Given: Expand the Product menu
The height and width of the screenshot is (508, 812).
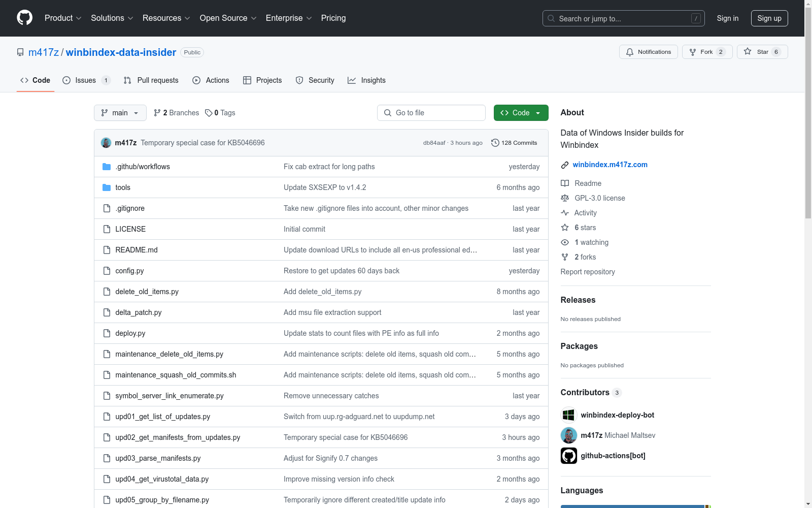Looking at the screenshot, I should tap(63, 18).
